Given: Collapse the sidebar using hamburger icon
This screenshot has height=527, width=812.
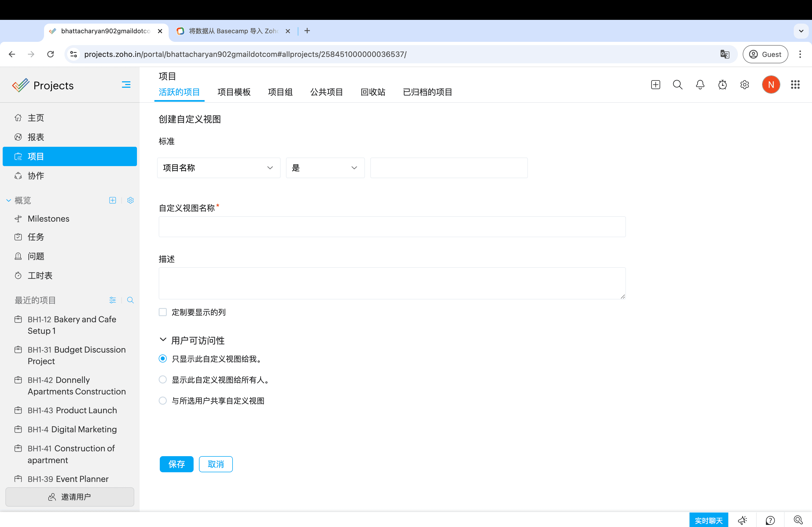Looking at the screenshot, I should (x=126, y=85).
